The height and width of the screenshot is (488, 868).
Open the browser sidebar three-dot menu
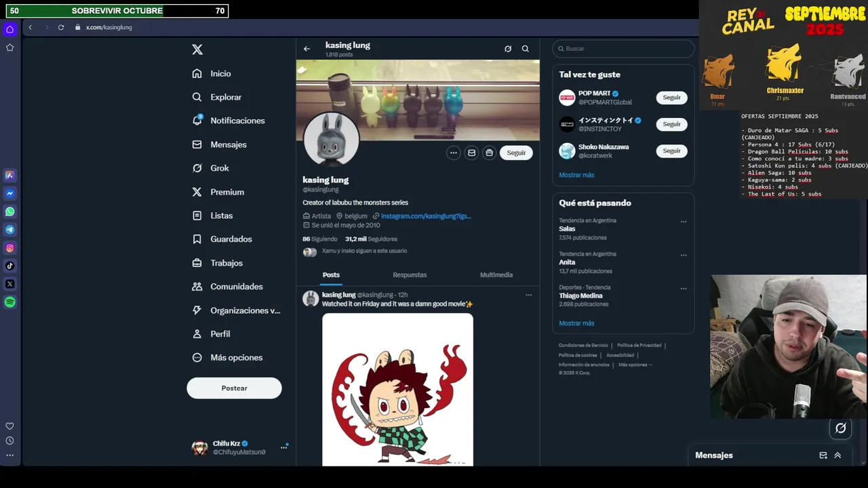coord(9,455)
